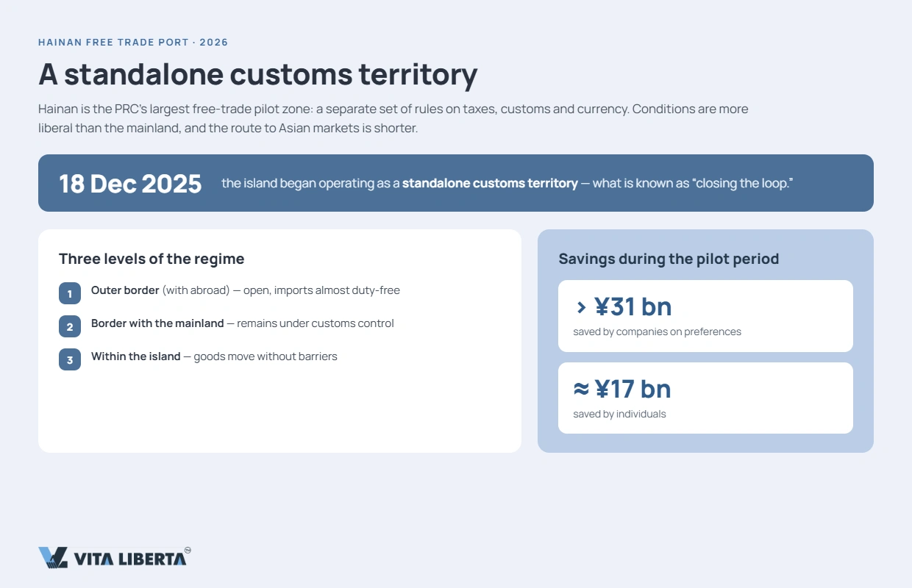Screen dimensions: 912x588
Task: Click the greater-than symbol before ¥31 bn
Action: pyautogui.click(x=581, y=307)
